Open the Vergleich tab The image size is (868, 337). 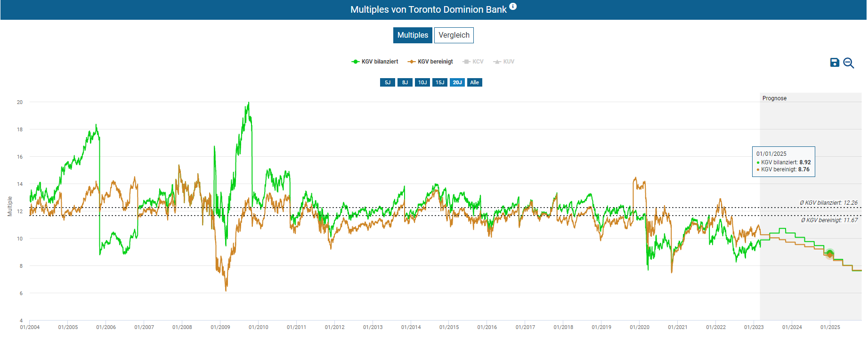(x=454, y=35)
